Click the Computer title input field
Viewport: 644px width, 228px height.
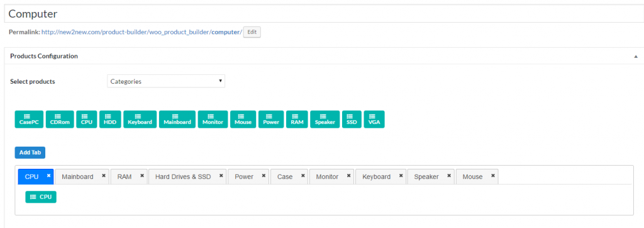323,14
